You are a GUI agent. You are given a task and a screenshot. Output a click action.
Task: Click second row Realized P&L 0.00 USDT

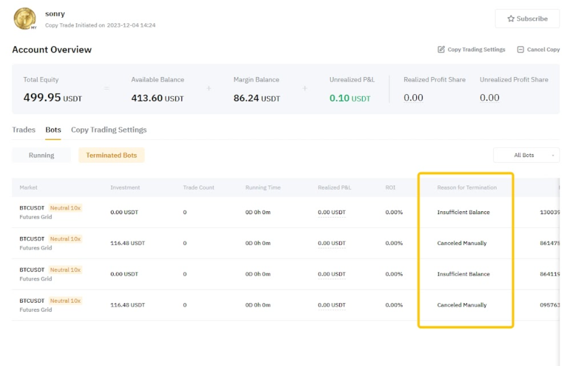click(x=332, y=243)
